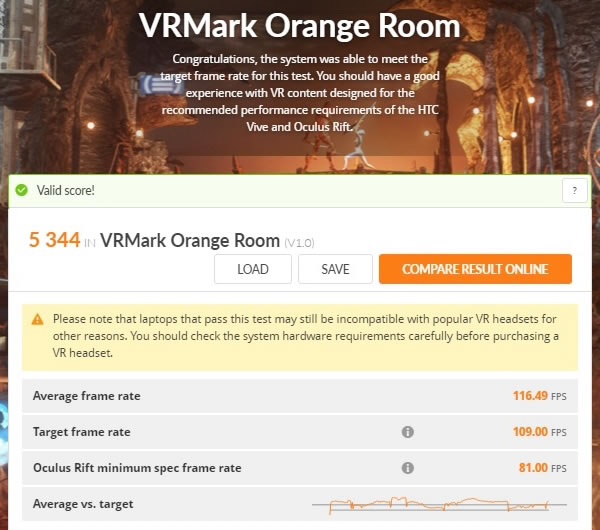Image resolution: width=600 pixels, height=530 pixels.
Task: Show info for Oculus Rift minimum spec
Action: 408,468
